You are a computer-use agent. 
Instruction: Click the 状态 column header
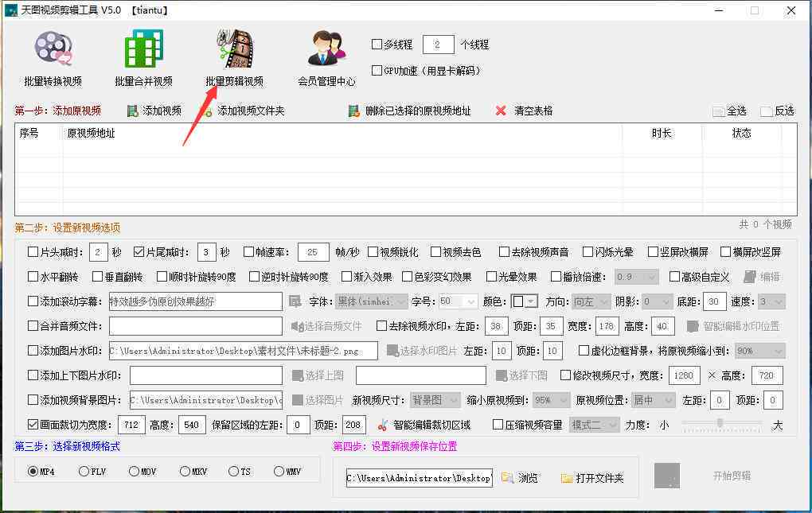click(742, 133)
